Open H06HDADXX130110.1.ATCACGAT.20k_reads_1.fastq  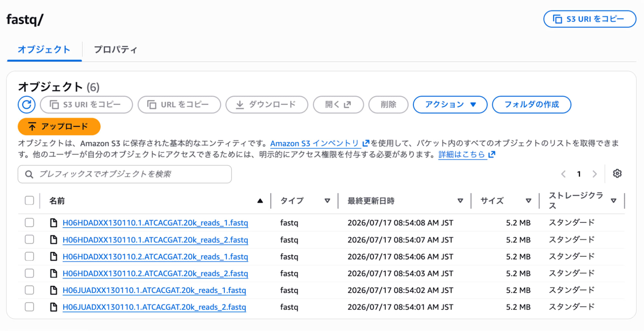point(155,223)
